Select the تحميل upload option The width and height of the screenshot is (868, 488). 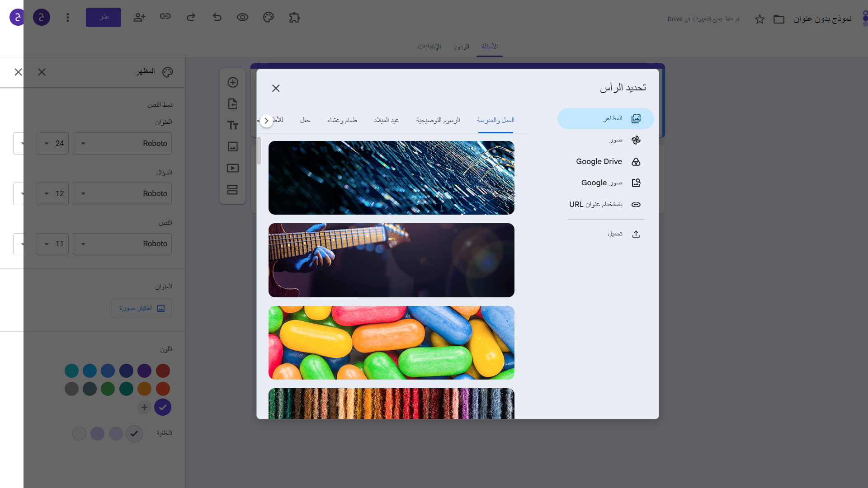tap(605, 234)
